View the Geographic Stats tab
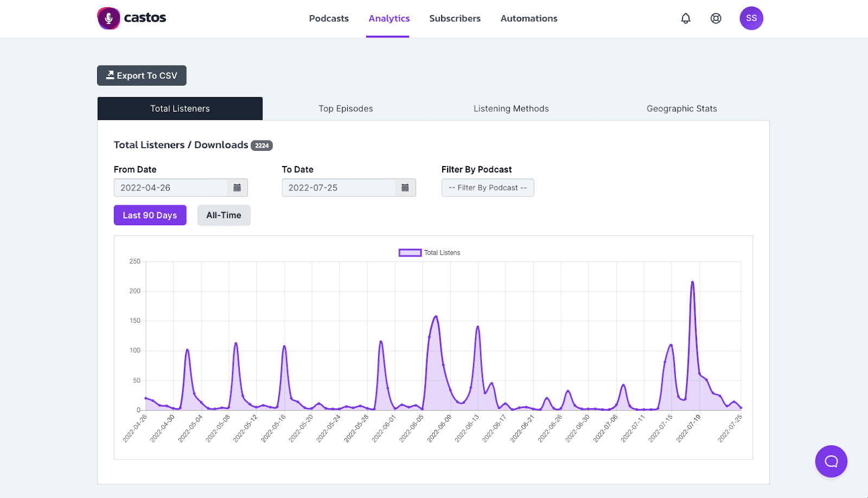This screenshot has height=498, width=868. (681, 108)
